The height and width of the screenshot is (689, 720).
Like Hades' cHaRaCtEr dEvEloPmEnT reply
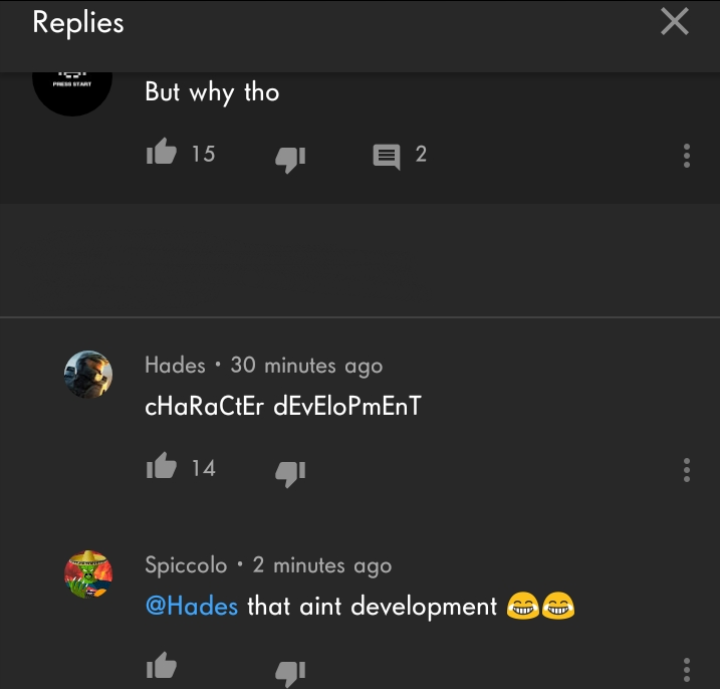point(161,466)
